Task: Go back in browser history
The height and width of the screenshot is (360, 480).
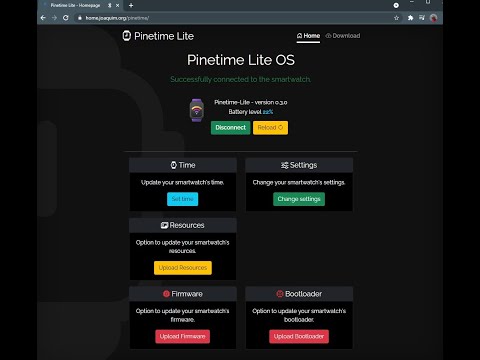Action: (x=43, y=18)
